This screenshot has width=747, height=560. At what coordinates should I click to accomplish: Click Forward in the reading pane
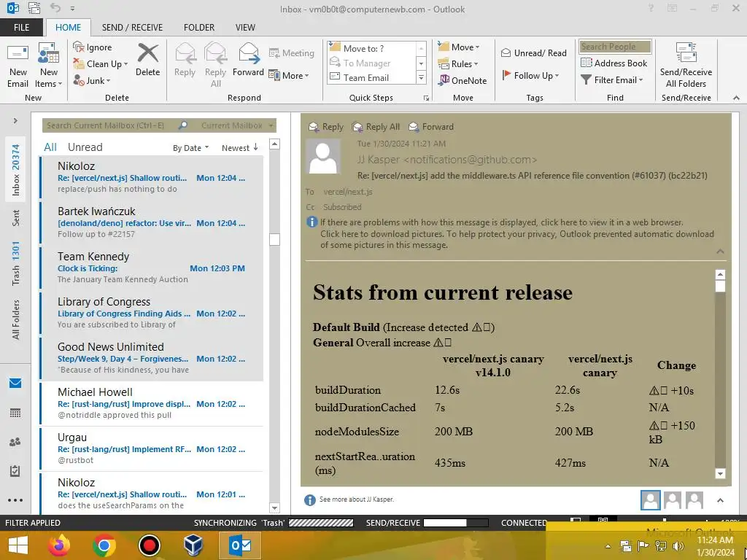[431, 127]
